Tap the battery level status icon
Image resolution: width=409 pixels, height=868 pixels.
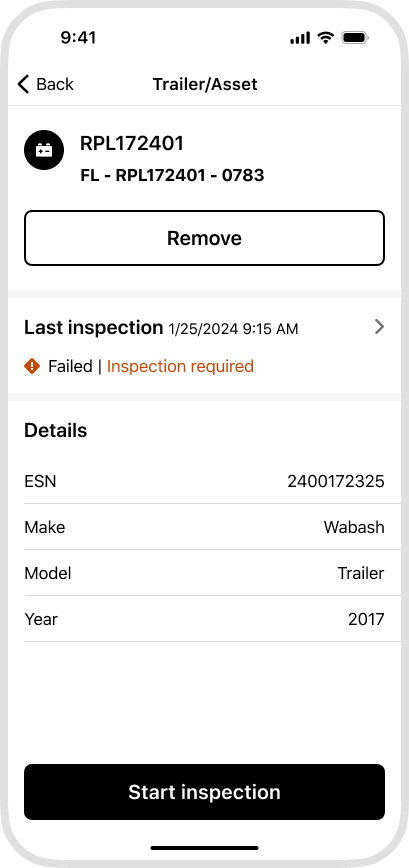point(355,38)
